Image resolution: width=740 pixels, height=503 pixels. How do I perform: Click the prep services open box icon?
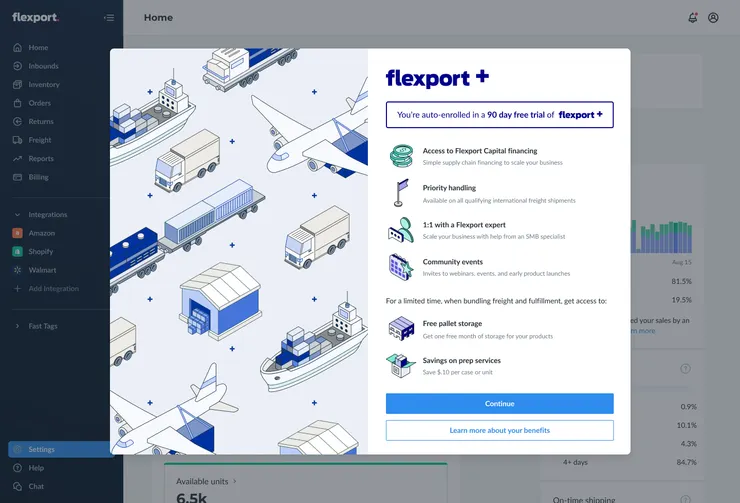(x=401, y=365)
